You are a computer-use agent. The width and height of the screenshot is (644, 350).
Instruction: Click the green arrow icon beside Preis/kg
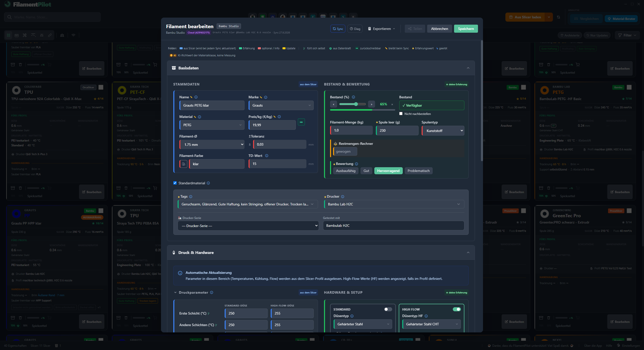click(301, 122)
